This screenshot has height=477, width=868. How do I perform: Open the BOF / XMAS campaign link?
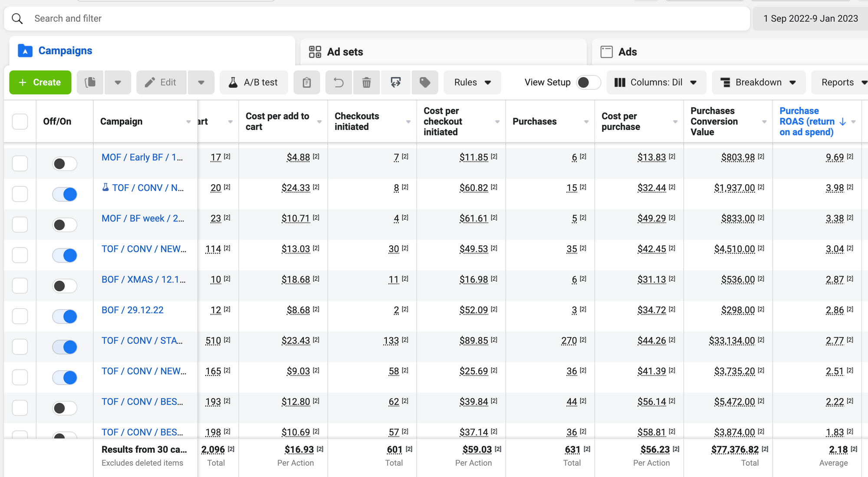coord(143,280)
